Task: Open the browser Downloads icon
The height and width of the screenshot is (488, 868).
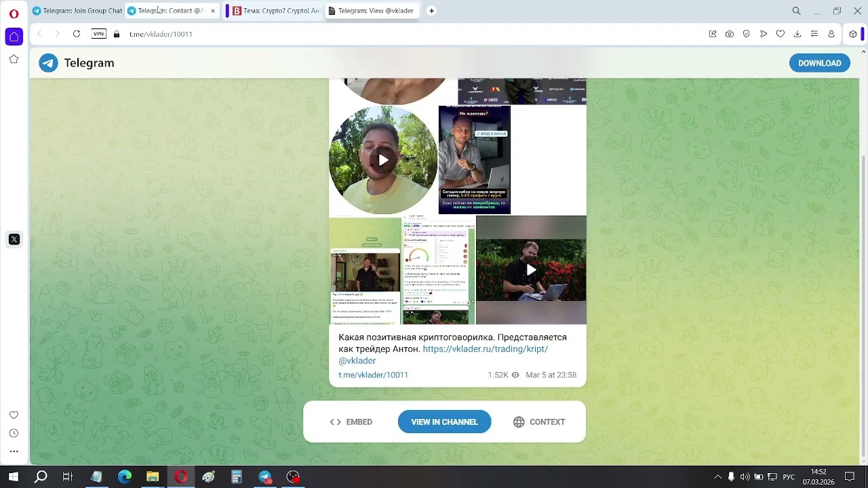Action: (x=797, y=34)
